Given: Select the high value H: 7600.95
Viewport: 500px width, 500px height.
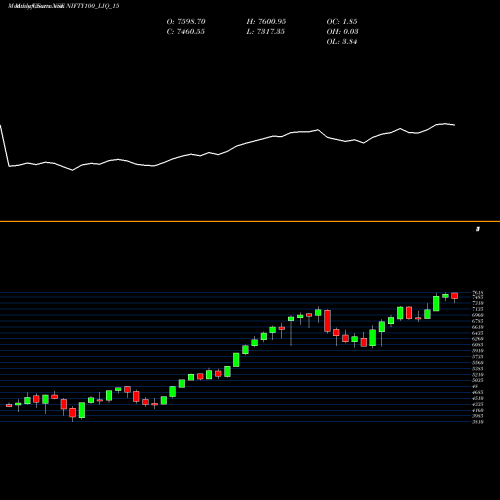Looking at the screenshot, I should pyautogui.click(x=266, y=22).
